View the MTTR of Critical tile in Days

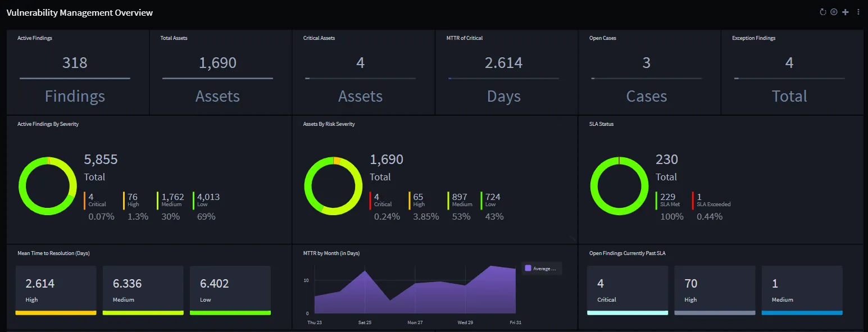[506, 72]
